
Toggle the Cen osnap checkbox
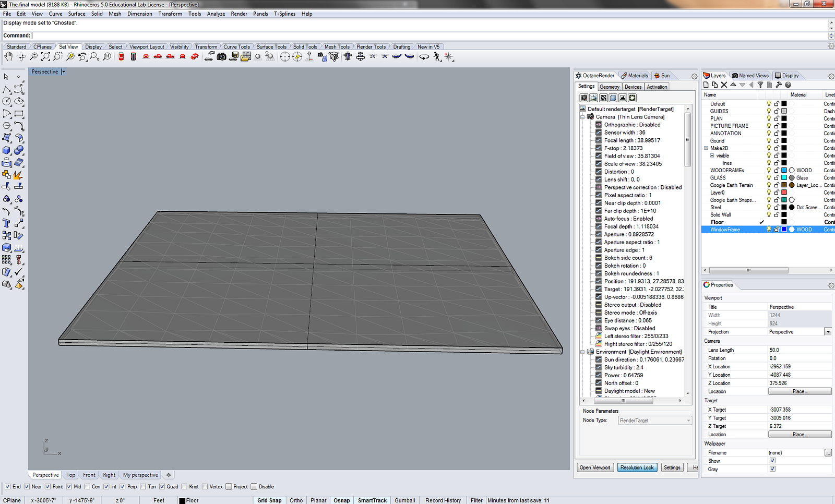88,487
